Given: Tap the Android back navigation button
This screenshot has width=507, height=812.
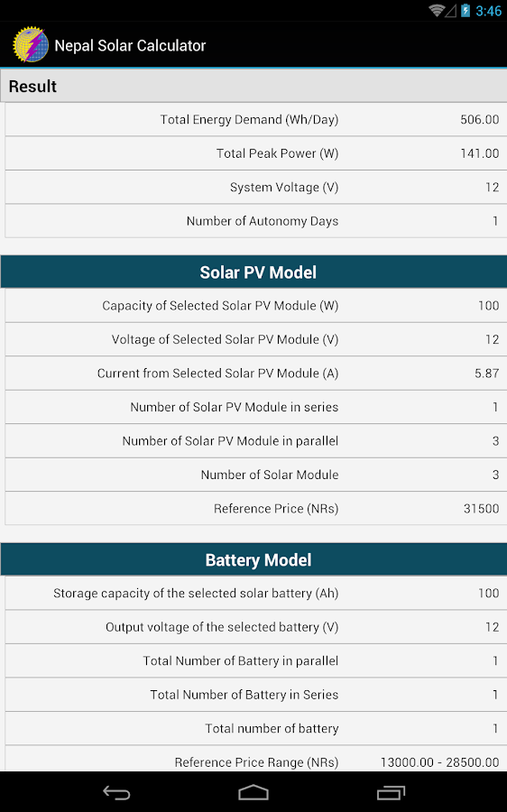Looking at the screenshot, I should (116, 792).
